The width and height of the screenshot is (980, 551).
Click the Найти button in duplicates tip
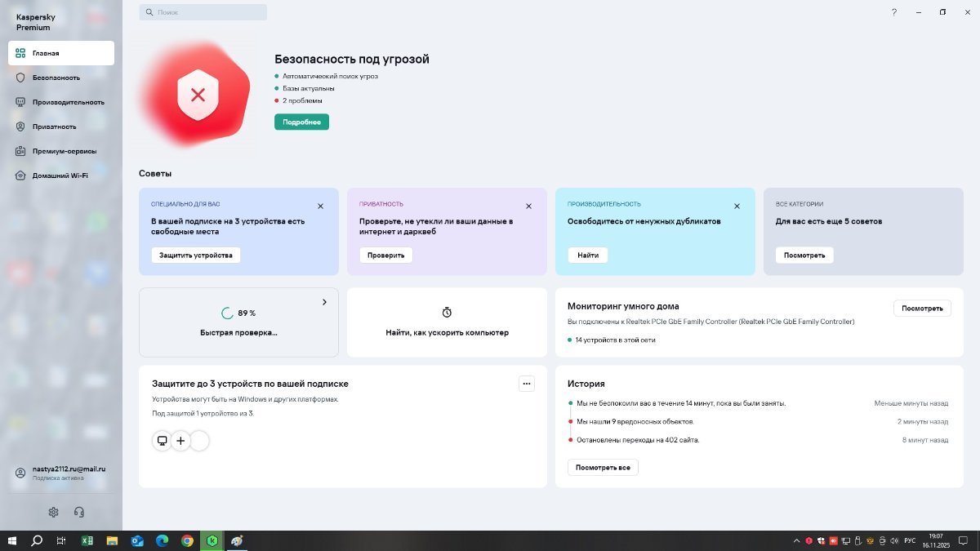tap(588, 256)
